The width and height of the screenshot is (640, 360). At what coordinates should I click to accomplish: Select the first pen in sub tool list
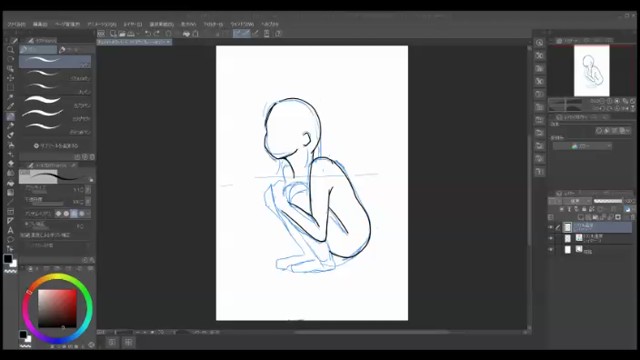[x=55, y=62]
